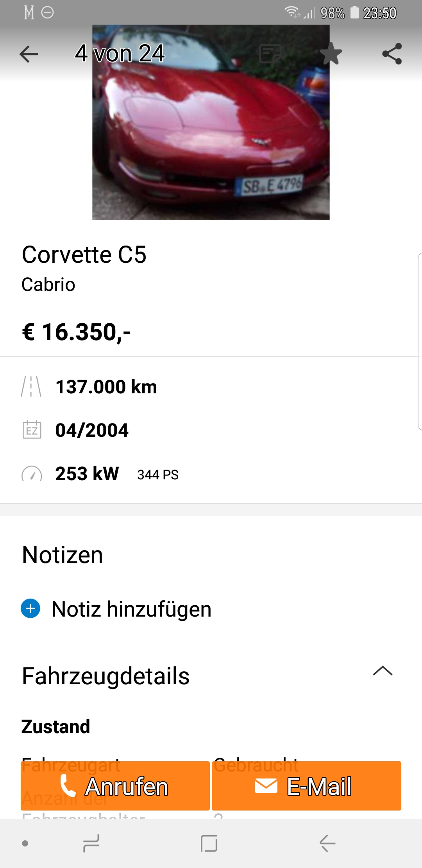Open the notes icon in header
This screenshot has width=422, height=868.
(x=270, y=54)
